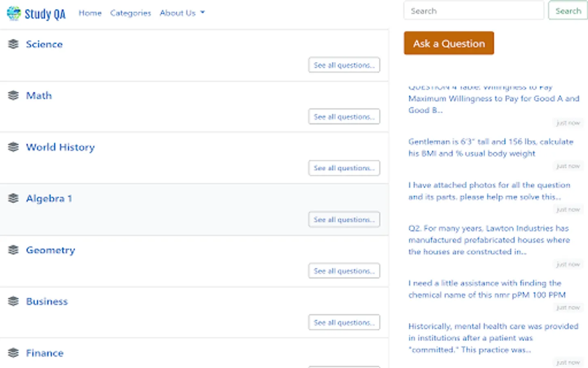Open the Math category link
This screenshot has width=588, height=368.
pyautogui.click(x=39, y=96)
